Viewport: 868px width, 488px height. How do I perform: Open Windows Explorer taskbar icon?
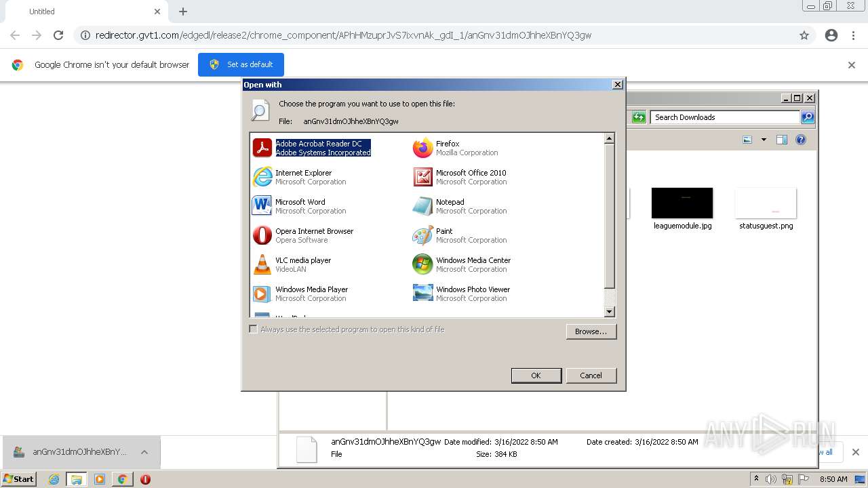click(77, 479)
